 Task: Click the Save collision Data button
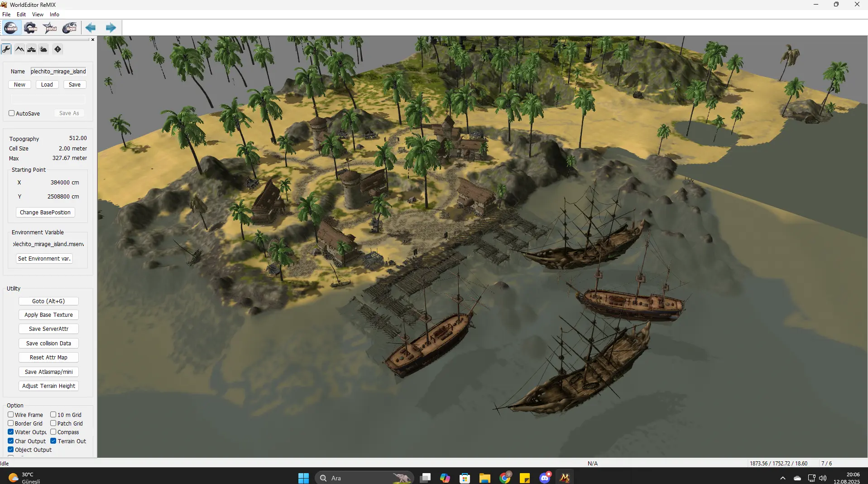48,344
